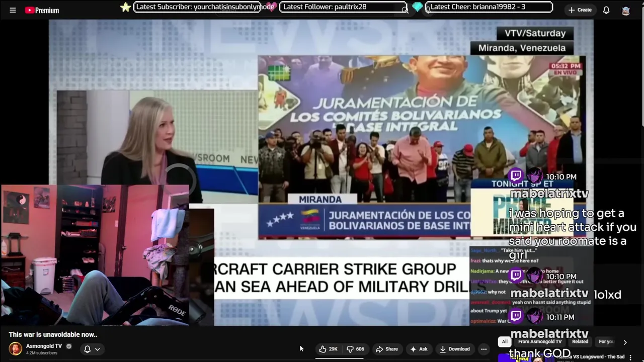
Task: Select the From Asmongold TV chip
Action: [540, 342]
